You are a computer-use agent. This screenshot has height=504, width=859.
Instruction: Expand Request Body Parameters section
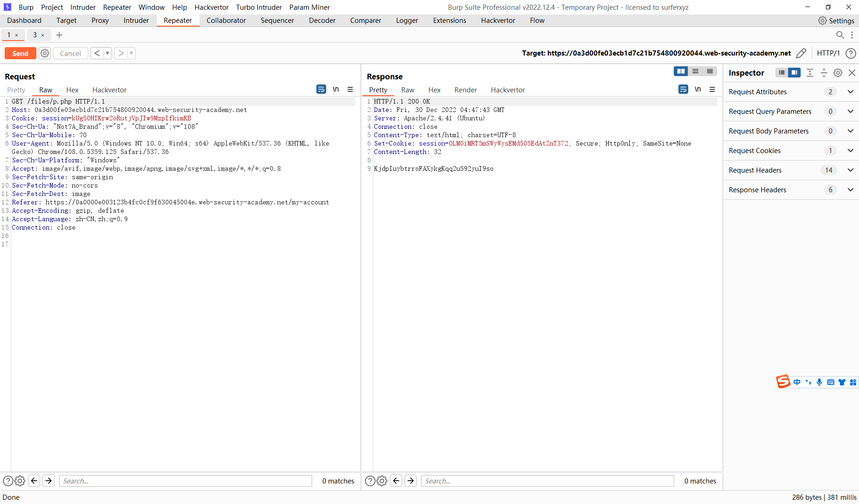(851, 131)
